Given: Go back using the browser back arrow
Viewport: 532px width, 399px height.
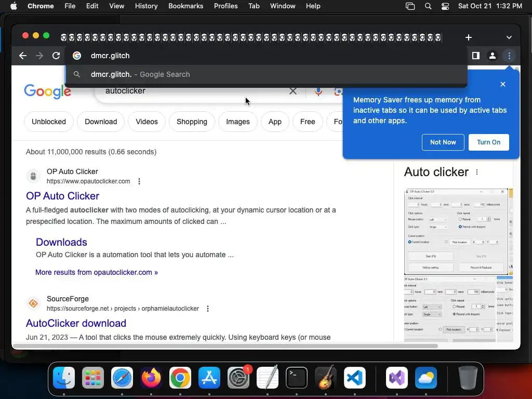Looking at the screenshot, I should point(23,56).
